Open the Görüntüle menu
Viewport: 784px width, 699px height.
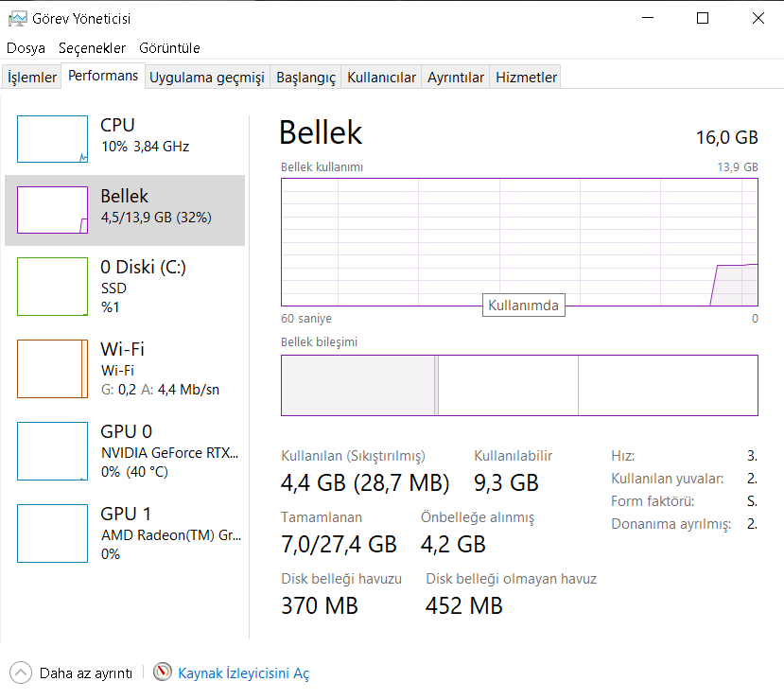pos(169,48)
